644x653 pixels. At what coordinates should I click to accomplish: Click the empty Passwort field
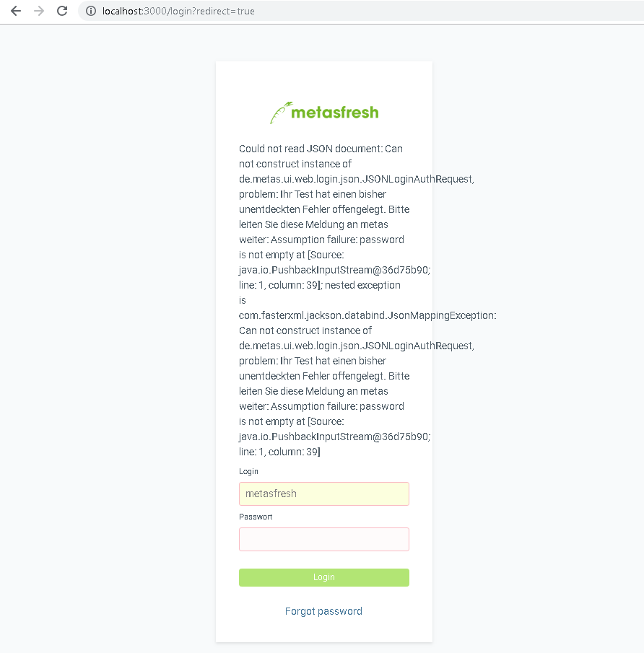(x=323, y=539)
